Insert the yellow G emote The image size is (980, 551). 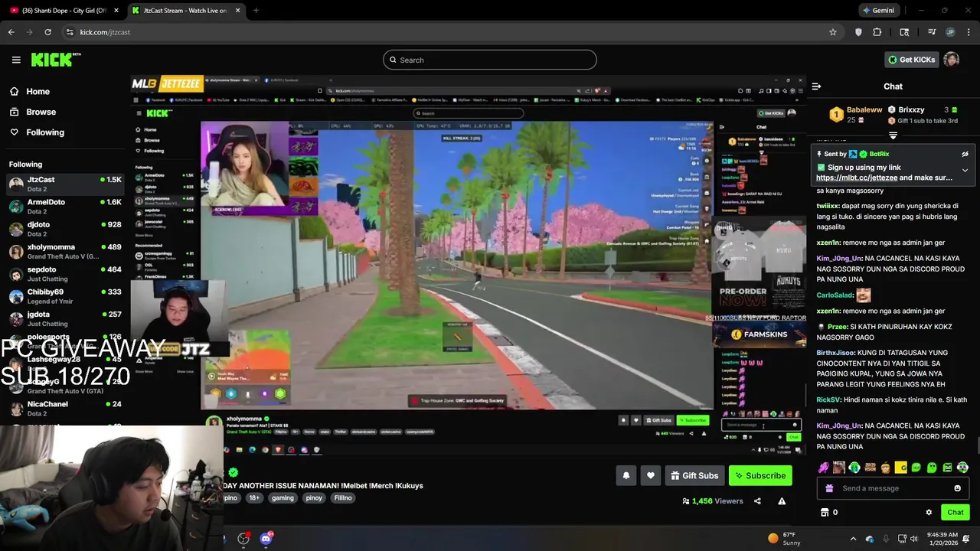pos(901,468)
